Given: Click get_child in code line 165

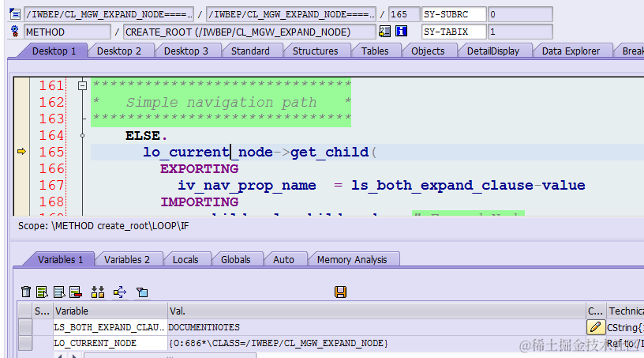Looking at the screenshot, I should pos(329,153).
